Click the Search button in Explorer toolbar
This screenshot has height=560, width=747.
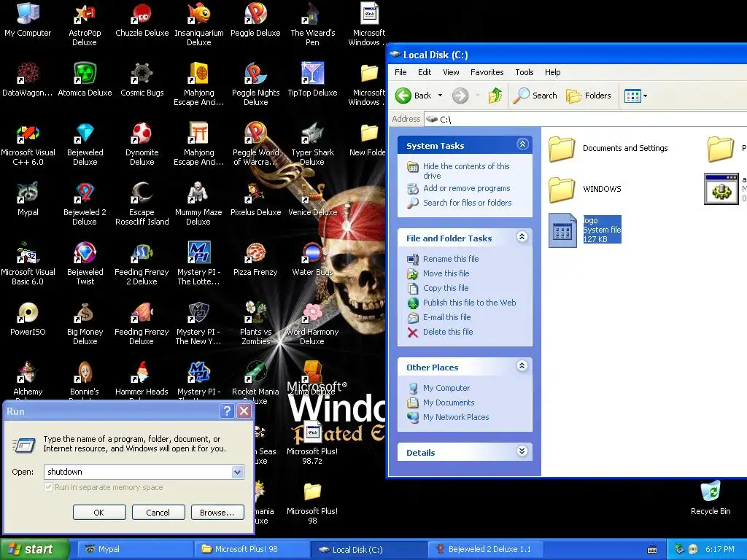click(535, 96)
